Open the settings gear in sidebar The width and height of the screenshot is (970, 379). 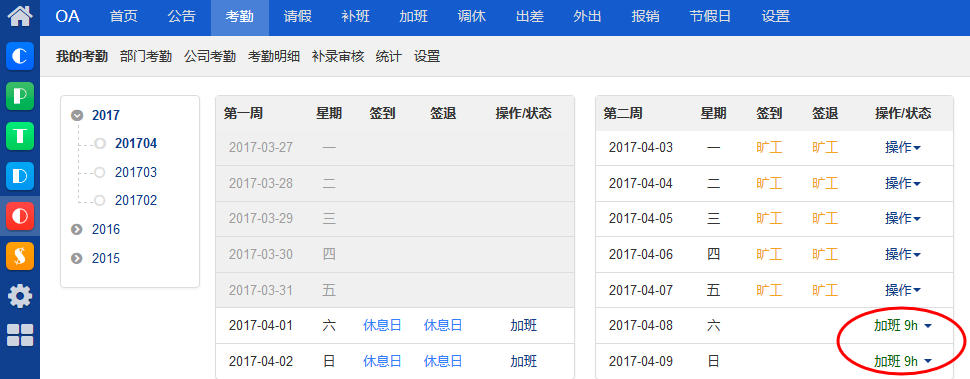20,296
